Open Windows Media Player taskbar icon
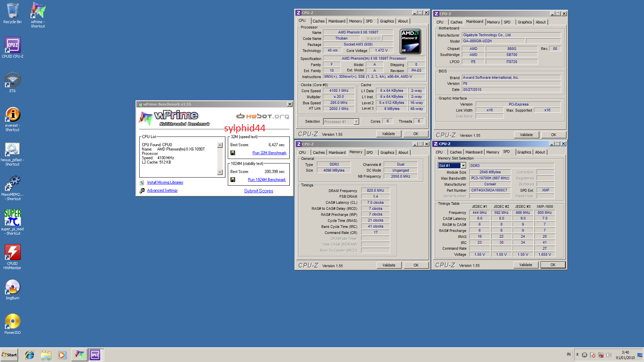 (62, 355)
